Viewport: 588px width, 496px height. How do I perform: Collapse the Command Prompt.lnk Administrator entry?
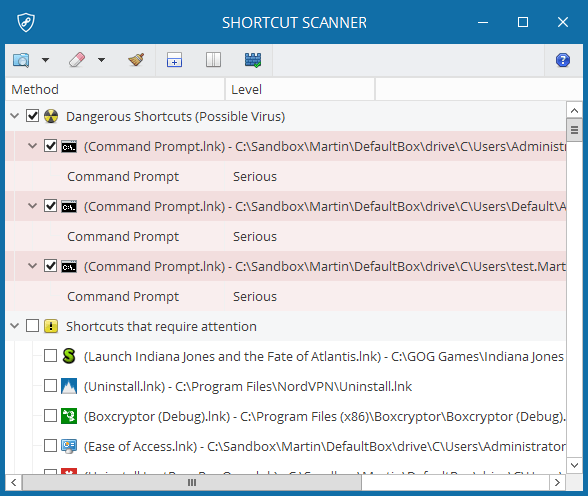pos(33,146)
